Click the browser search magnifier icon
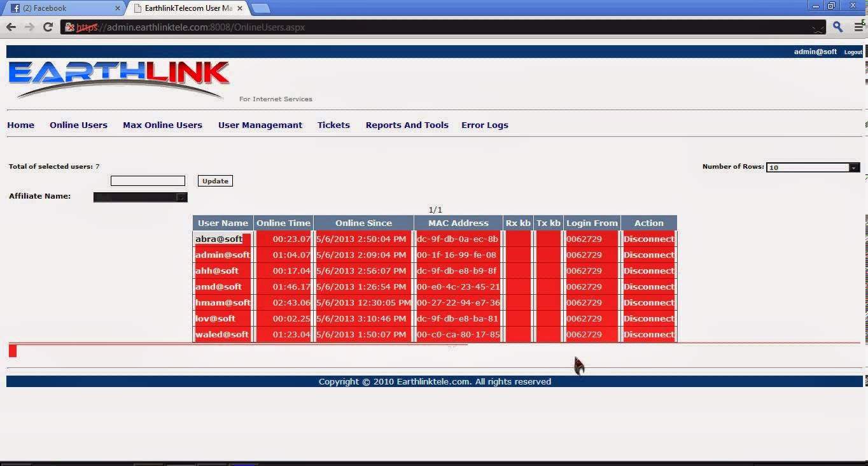 pos(837,27)
